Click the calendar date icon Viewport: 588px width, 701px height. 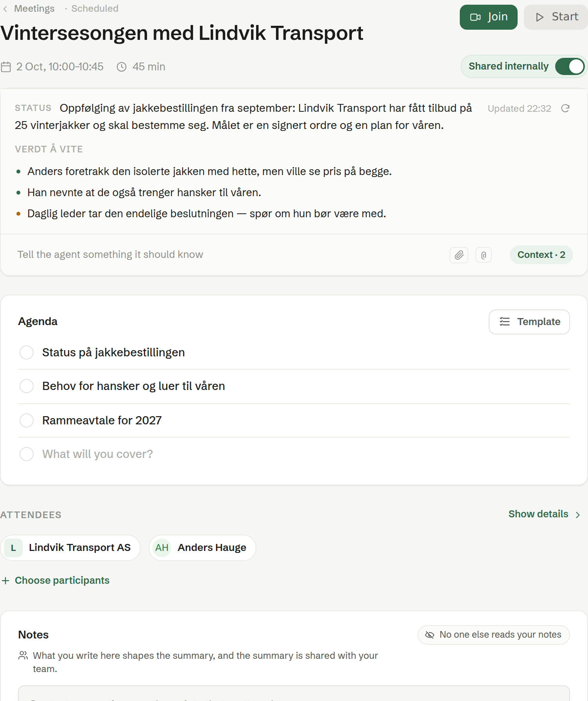click(6, 67)
